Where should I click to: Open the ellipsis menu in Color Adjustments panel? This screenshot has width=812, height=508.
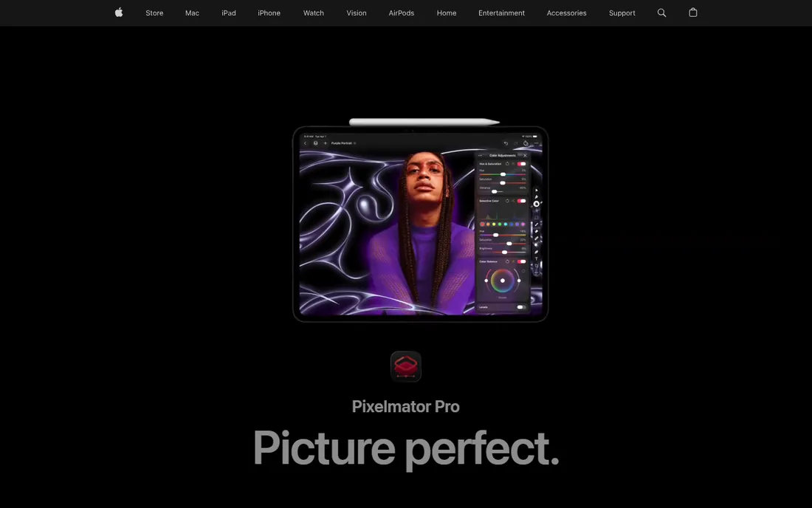click(x=480, y=155)
